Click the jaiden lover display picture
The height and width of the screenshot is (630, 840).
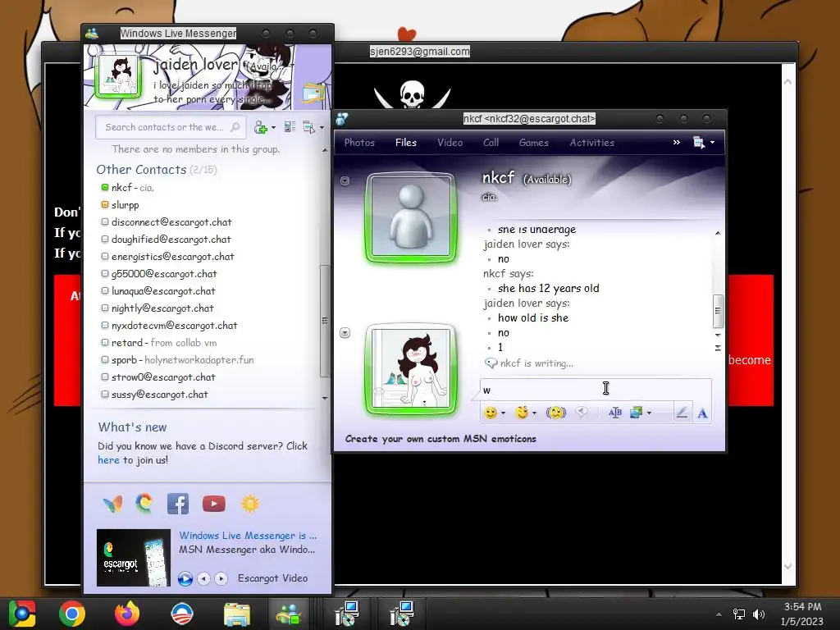coord(119,76)
